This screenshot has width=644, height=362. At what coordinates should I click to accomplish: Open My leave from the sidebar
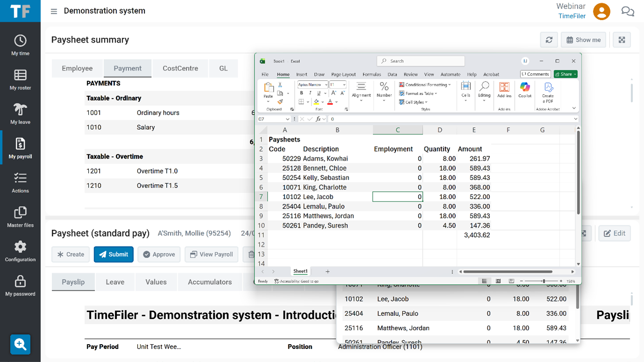tap(20, 114)
